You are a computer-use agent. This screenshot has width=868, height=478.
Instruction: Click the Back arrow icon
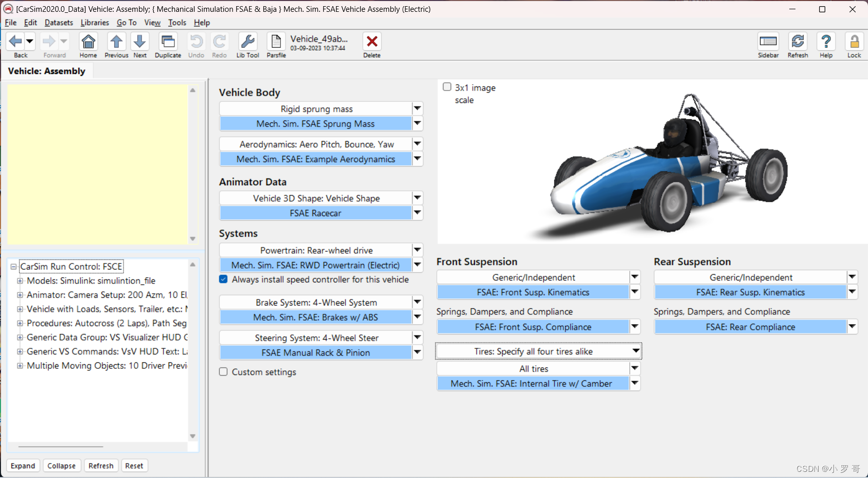[15, 41]
